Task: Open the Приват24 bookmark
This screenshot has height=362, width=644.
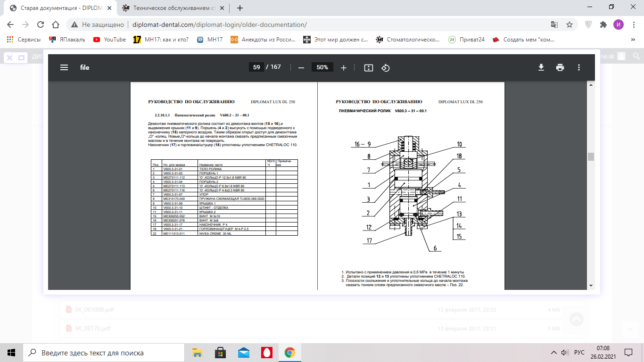Action: (467, 40)
